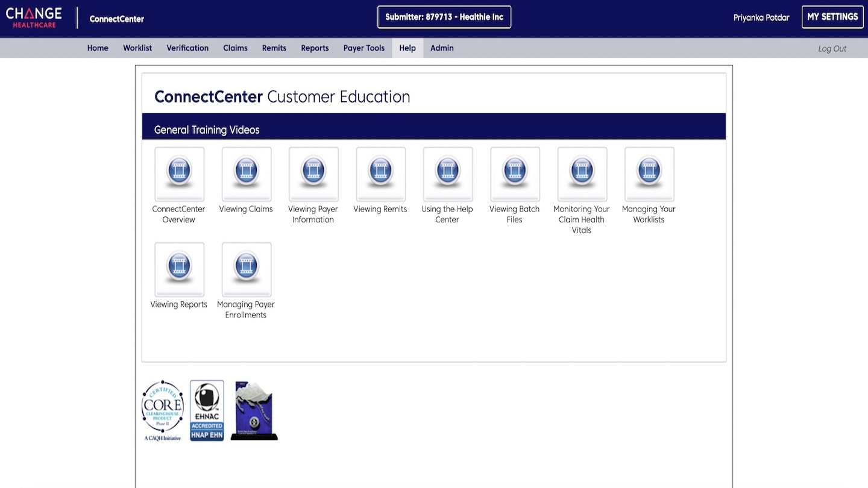Log Out of ConnectCenter
The width and height of the screenshot is (868, 488).
pos(832,49)
